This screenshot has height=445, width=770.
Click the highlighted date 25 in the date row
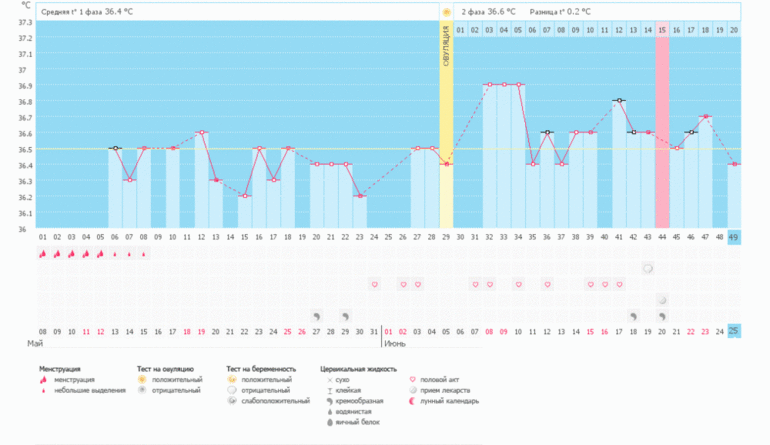click(734, 330)
